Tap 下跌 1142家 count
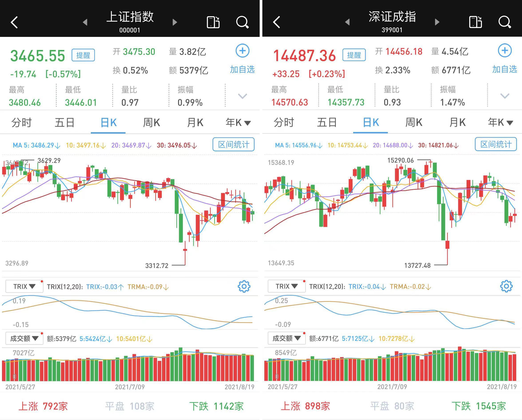 tap(216, 406)
